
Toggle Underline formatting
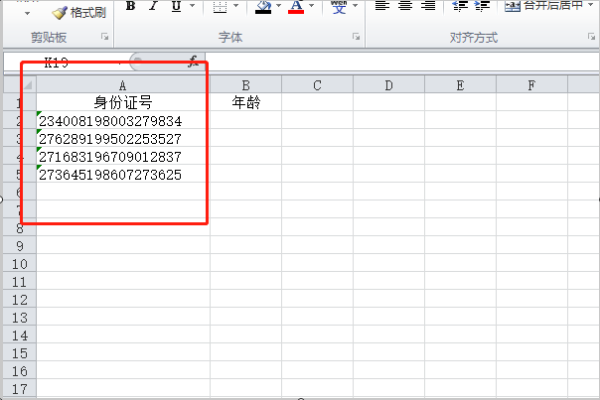click(176, 6)
